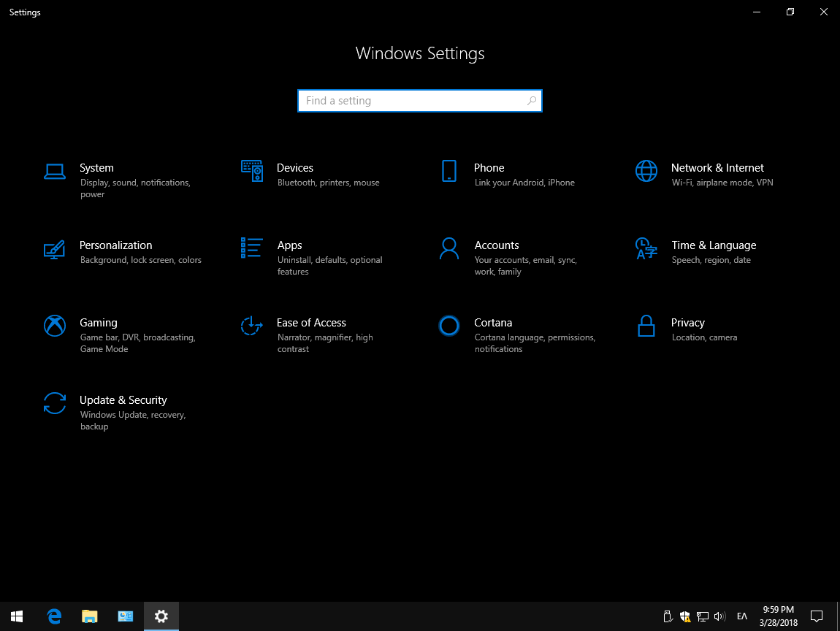Open the Windows Start menu
This screenshot has width=840, height=631.
click(x=17, y=616)
